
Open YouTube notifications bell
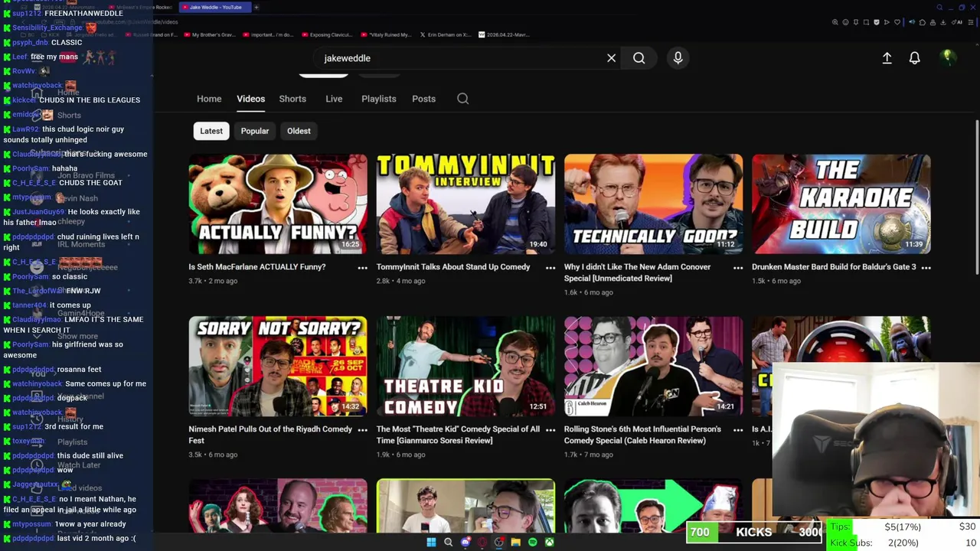[x=914, y=58]
